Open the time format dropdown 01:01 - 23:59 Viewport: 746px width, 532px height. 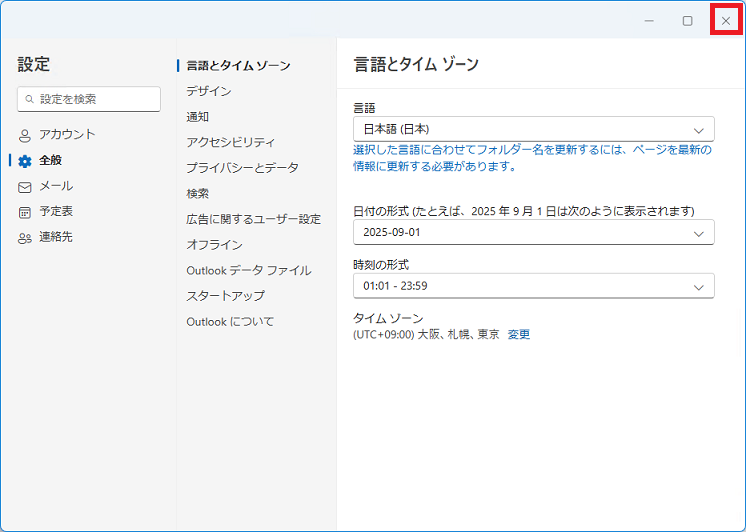click(x=533, y=287)
